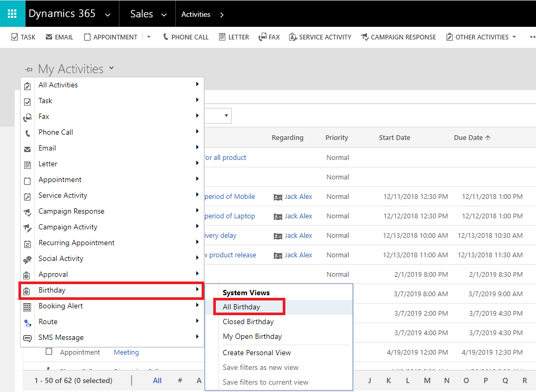Click the Fax machine icon in command bar
Screen dimensions: 536x392
click(x=263, y=37)
